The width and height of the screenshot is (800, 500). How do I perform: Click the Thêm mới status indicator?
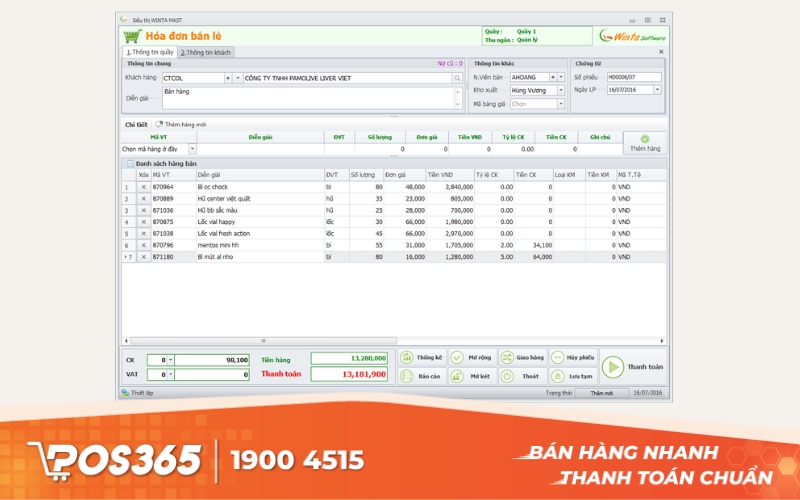click(x=602, y=393)
